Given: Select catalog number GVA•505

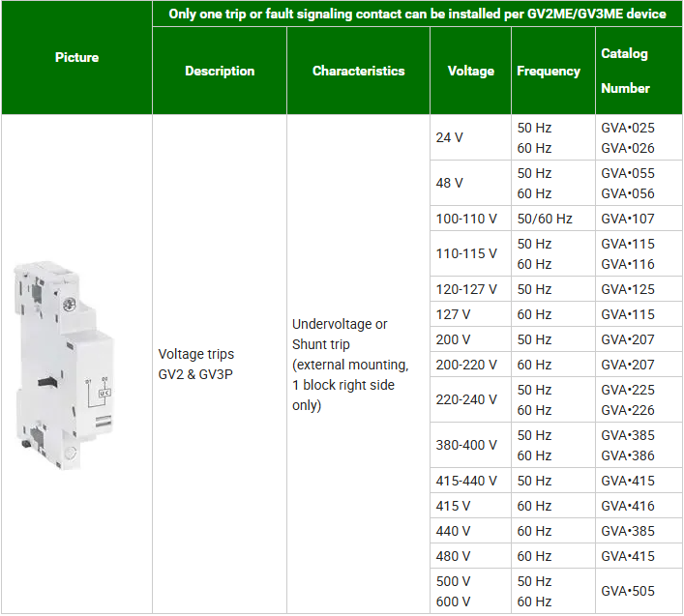Looking at the screenshot, I should point(627,591).
